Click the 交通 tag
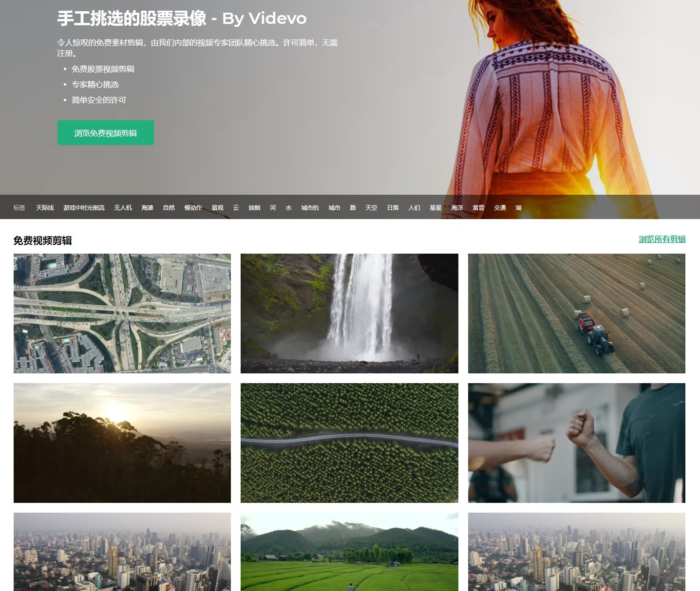Viewport: 700px width, 591px height. (500, 207)
